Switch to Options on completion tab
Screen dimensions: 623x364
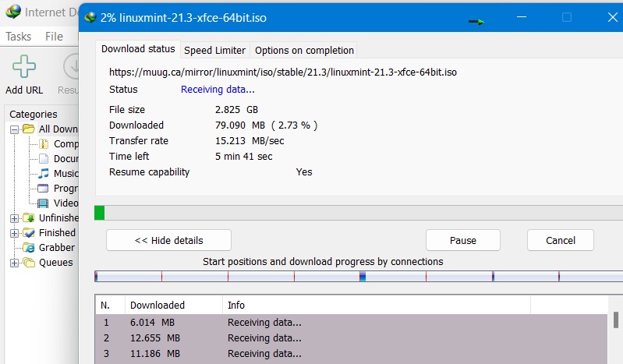(x=304, y=51)
